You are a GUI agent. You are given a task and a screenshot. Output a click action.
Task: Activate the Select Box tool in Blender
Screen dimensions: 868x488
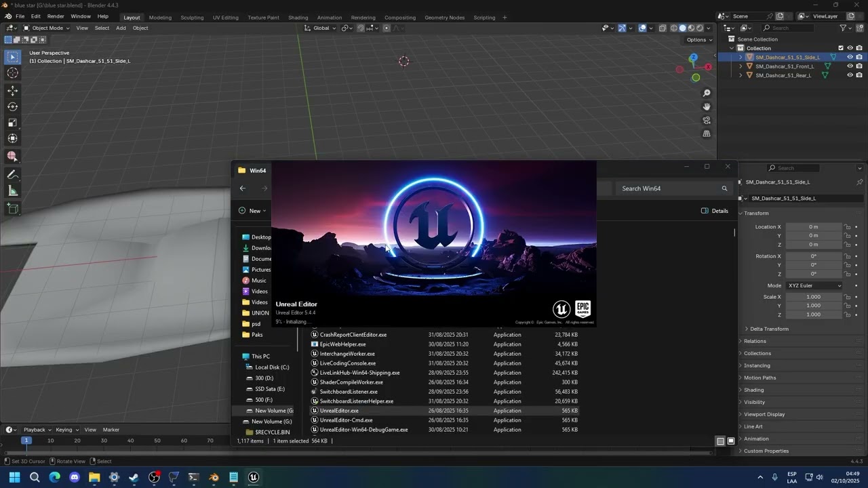pyautogui.click(x=12, y=57)
